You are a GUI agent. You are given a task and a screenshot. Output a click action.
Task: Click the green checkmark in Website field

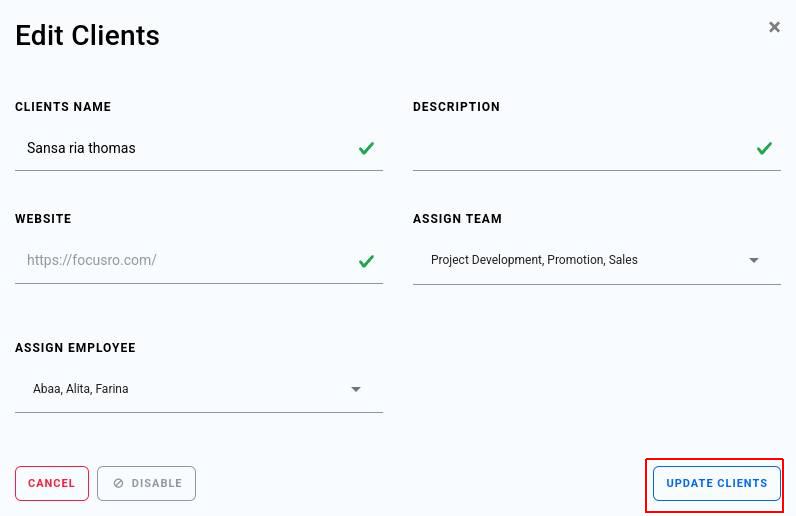coord(366,261)
